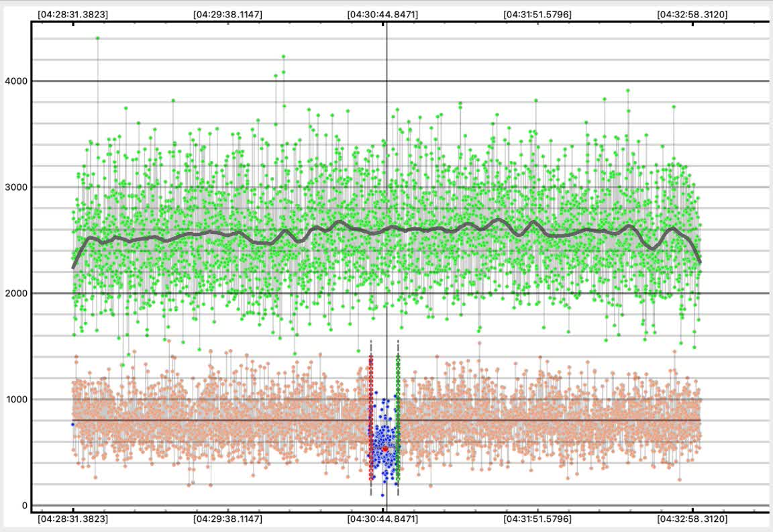Click the 4000 y-axis label
Screen dimensions: 773x532
coord(15,81)
